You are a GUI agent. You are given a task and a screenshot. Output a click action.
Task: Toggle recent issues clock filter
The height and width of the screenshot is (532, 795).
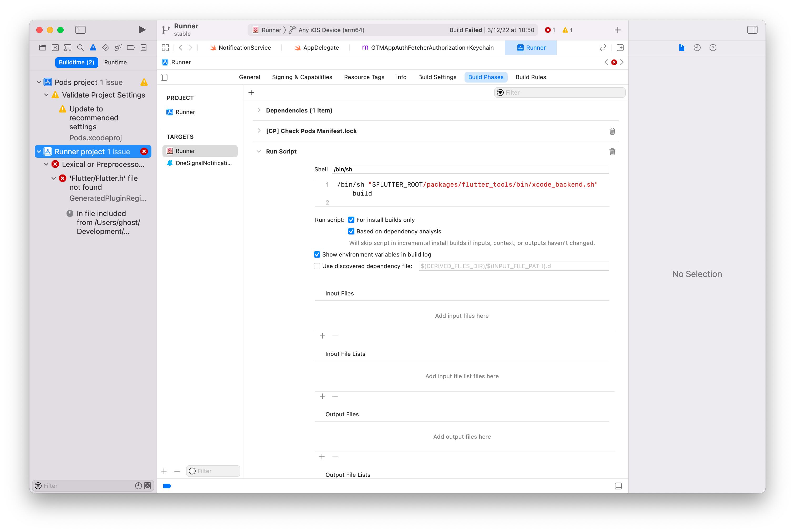click(138, 485)
